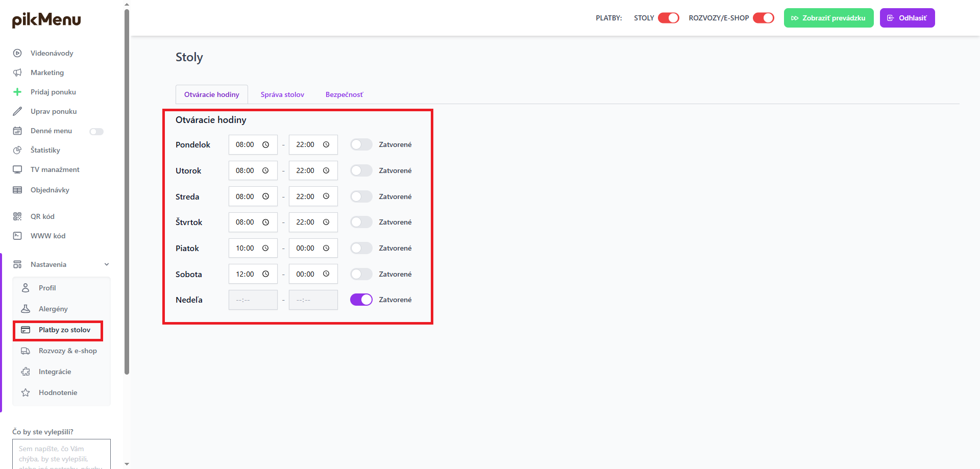Click the Videonávody play icon

(x=17, y=53)
